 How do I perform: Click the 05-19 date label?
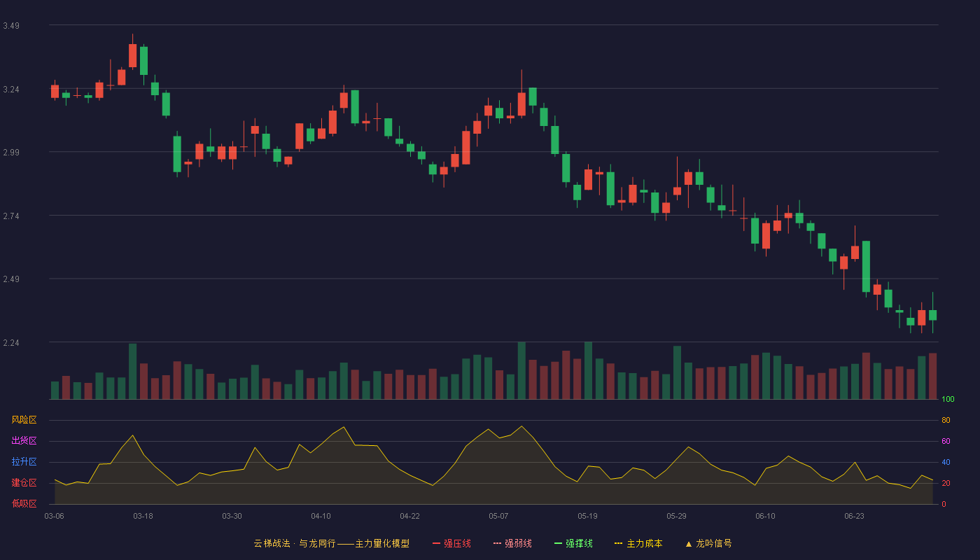point(587,516)
